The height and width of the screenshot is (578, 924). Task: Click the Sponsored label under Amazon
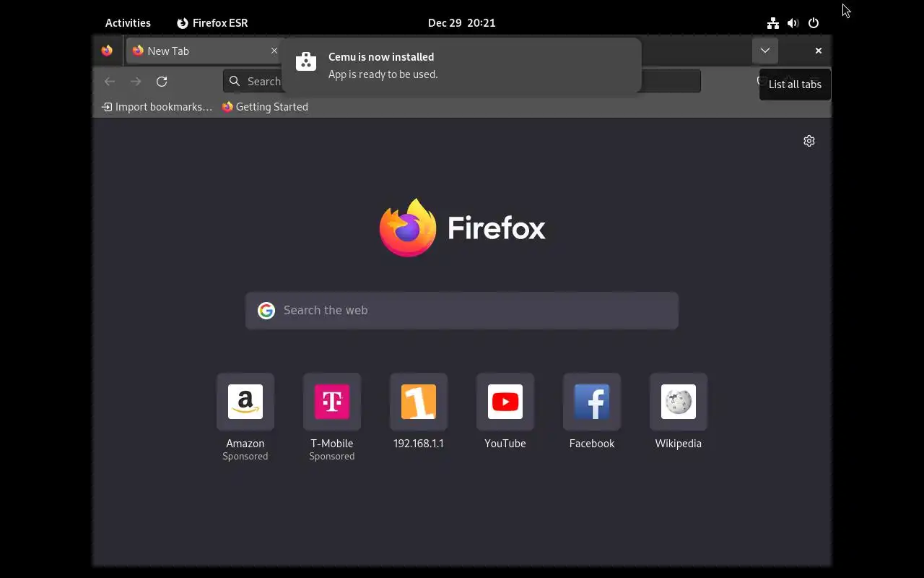tap(245, 457)
